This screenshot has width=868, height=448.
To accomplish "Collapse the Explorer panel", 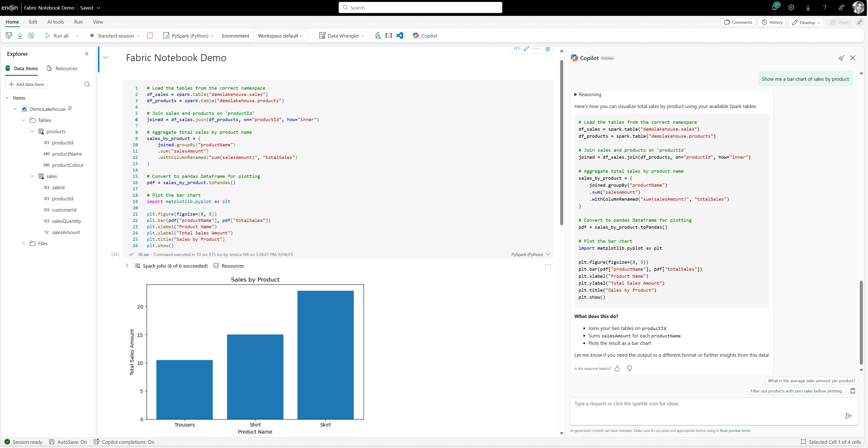I will pyautogui.click(x=87, y=54).
